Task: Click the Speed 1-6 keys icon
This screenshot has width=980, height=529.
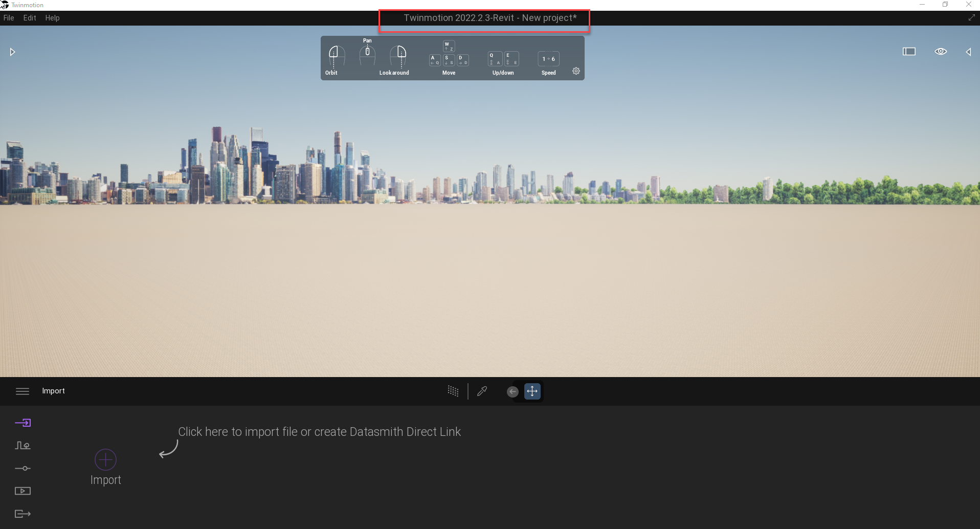Action: coord(548,59)
